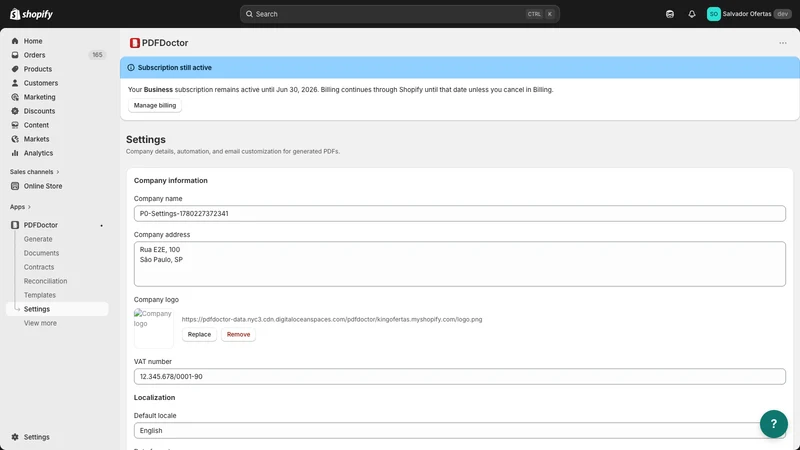This screenshot has width=800, height=450.
Task: Click the red PDFDoctor logo in header
Action: point(135,43)
